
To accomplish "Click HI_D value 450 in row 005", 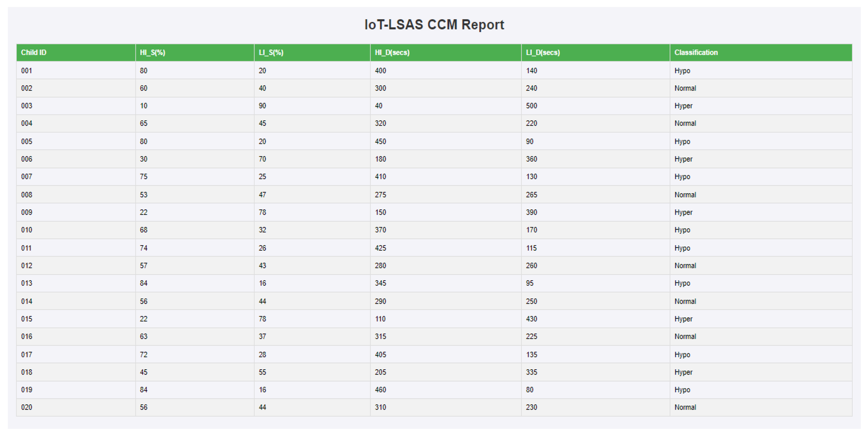I will 380,142.
